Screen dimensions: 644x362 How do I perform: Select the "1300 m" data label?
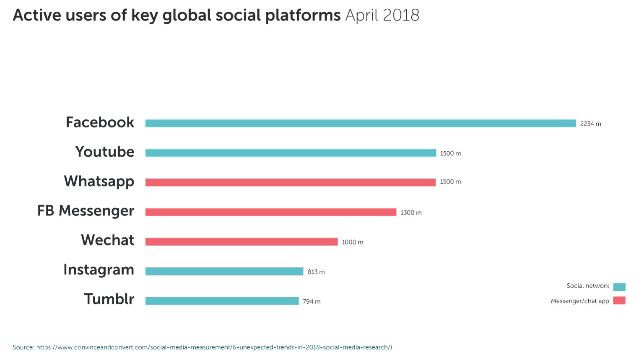(411, 213)
